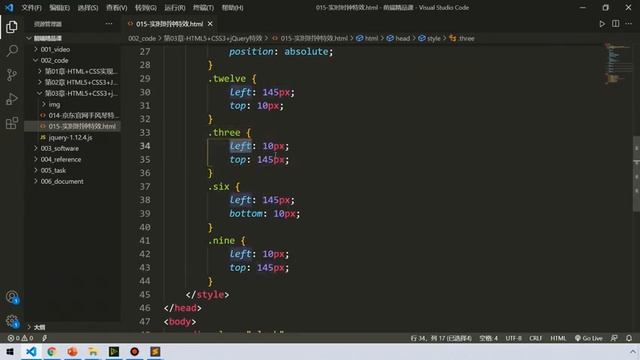Open the Run and Debug view
640x360 pixels.
12,99
